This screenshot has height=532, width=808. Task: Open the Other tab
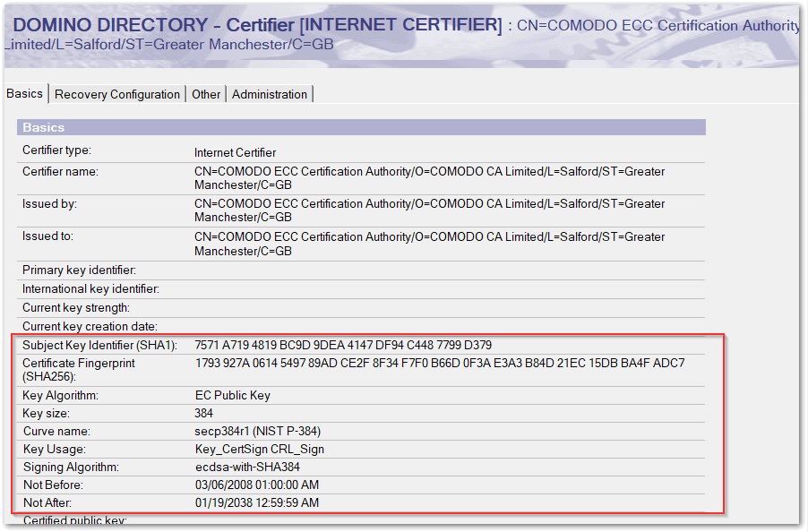[x=205, y=93]
